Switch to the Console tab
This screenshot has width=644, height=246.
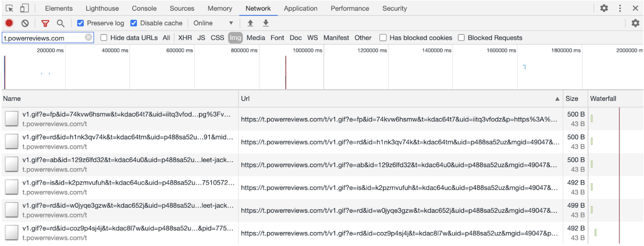[144, 8]
